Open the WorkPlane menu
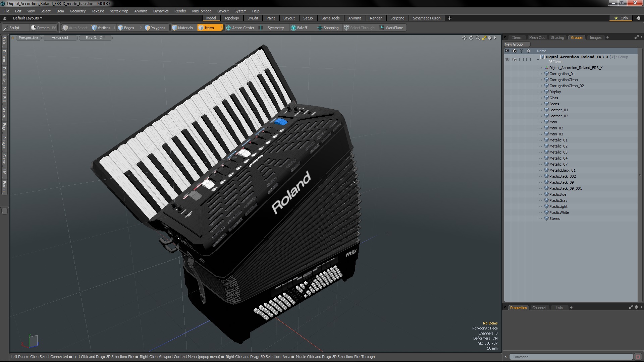This screenshot has height=362, width=644. (391, 28)
